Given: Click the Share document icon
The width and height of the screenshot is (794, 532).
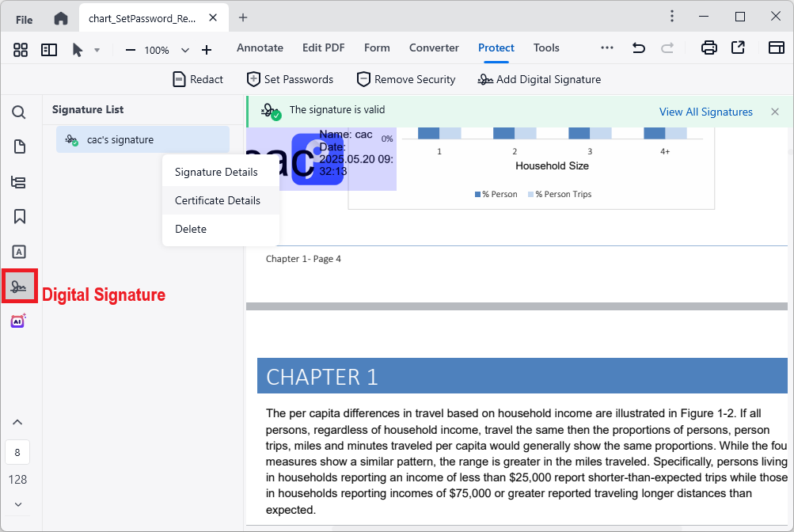Looking at the screenshot, I should [737, 47].
